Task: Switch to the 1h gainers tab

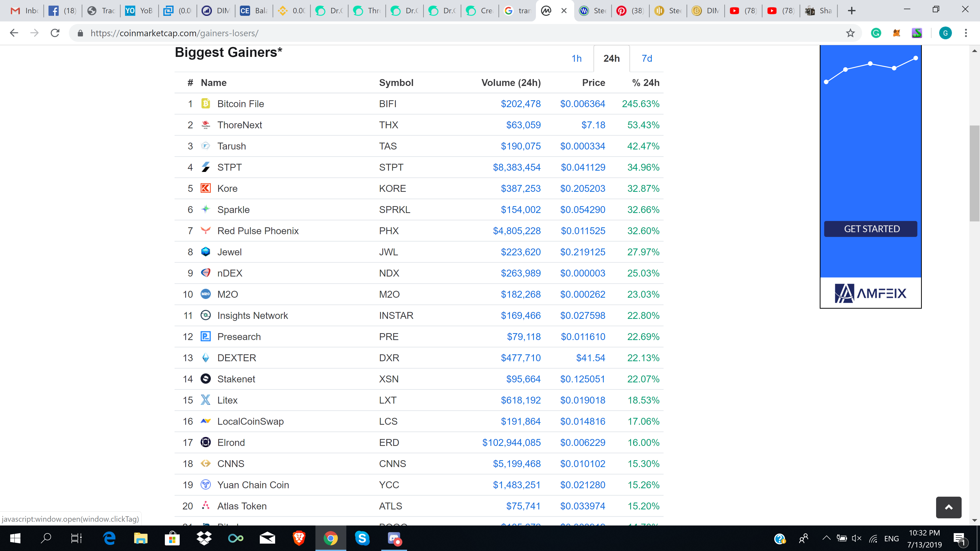Action: point(576,59)
